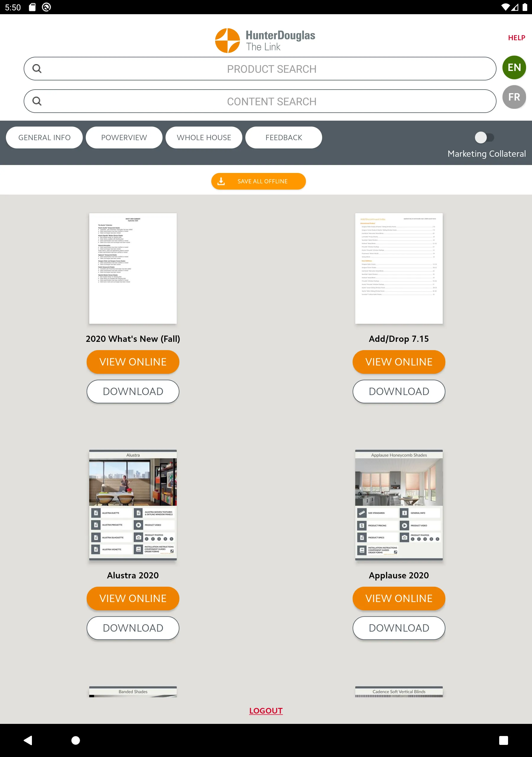Open the 2020 What's New thumbnail
Screen dimensions: 532x757
coord(133,268)
